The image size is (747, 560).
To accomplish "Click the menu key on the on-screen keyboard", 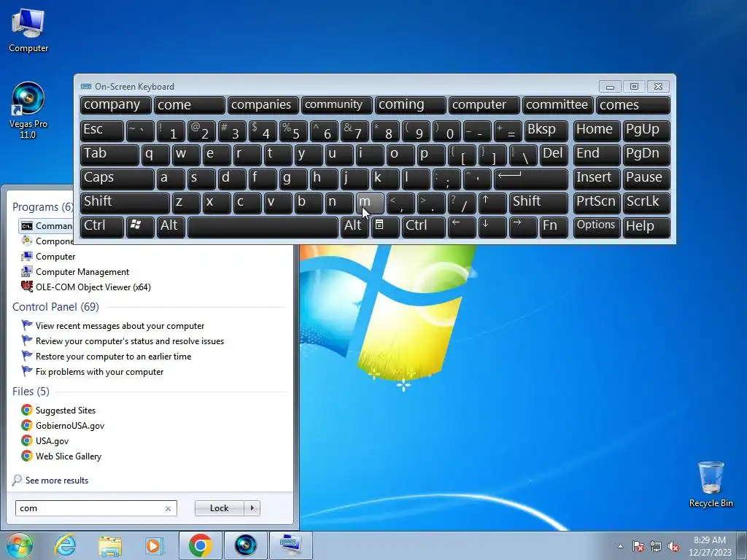I will (384, 227).
